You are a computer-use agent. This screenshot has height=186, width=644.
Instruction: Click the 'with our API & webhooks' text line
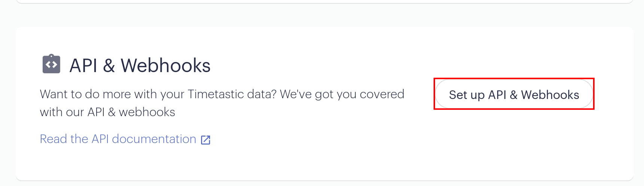coord(107,112)
